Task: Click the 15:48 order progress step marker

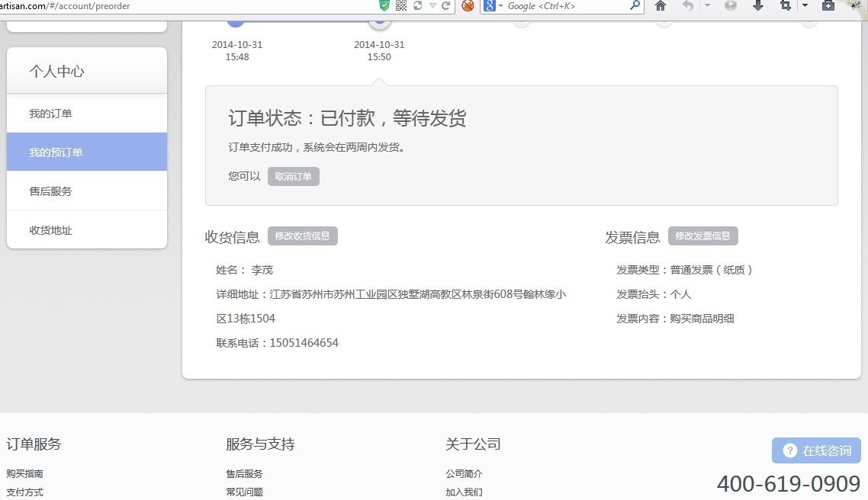Action: [236, 22]
